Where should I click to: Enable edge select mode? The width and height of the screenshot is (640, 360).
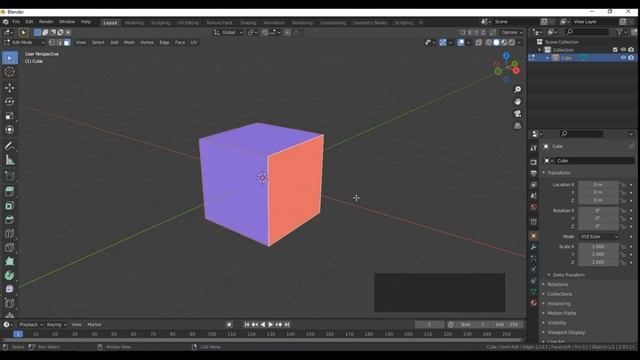click(x=60, y=42)
